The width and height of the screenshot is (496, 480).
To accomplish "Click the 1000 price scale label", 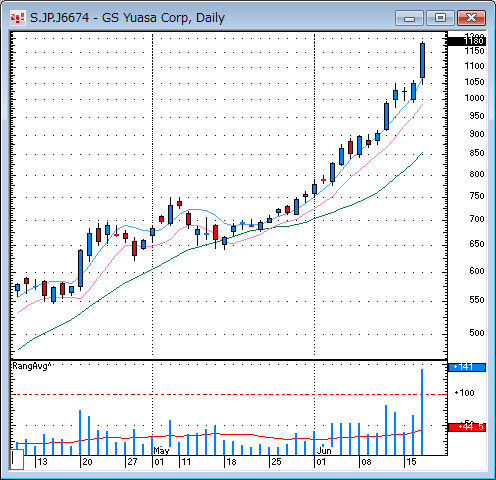I will pyautogui.click(x=474, y=98).
